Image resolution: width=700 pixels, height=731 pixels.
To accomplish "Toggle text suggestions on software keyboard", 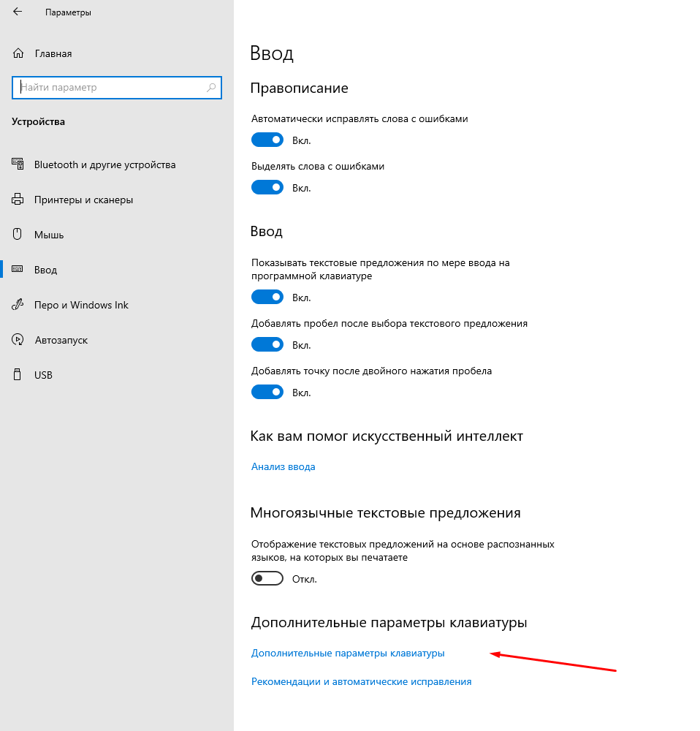I will tap(267, 297).
